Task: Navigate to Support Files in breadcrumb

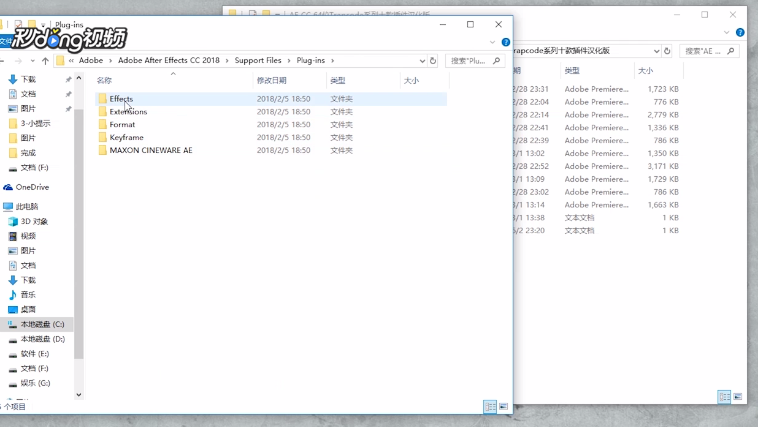Action: [x=258, y=60]
